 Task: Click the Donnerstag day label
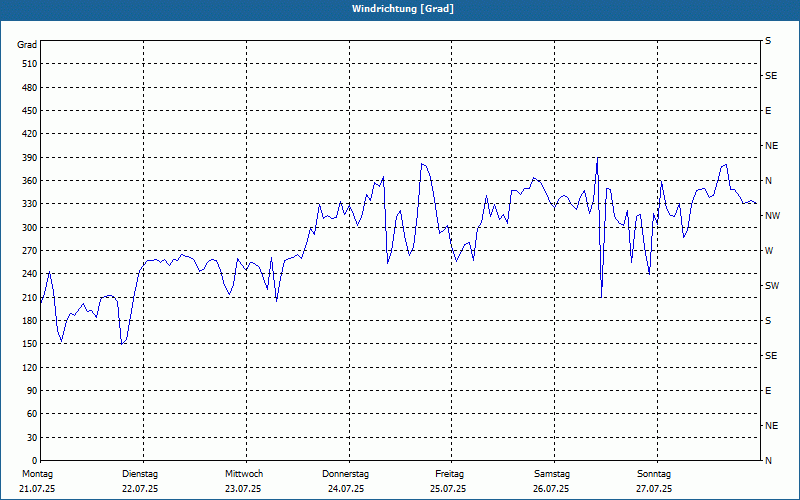click(x=345, y=474)
